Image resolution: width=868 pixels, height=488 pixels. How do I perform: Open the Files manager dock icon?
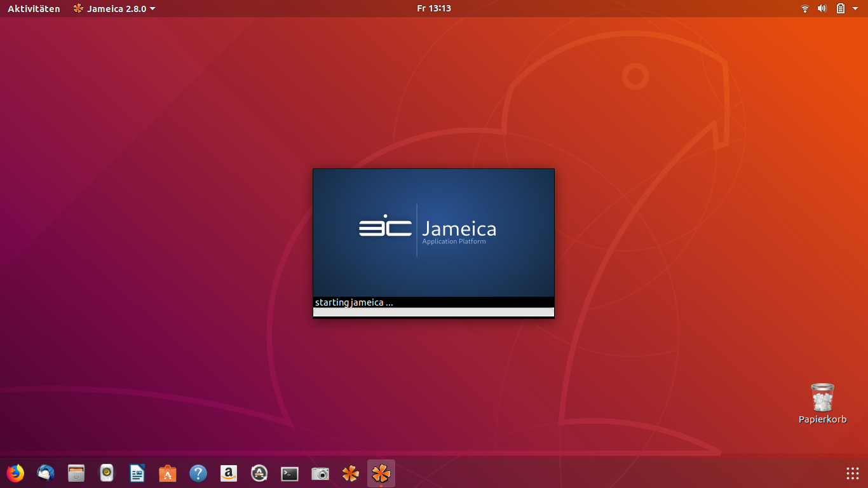[x=76, y=473]
